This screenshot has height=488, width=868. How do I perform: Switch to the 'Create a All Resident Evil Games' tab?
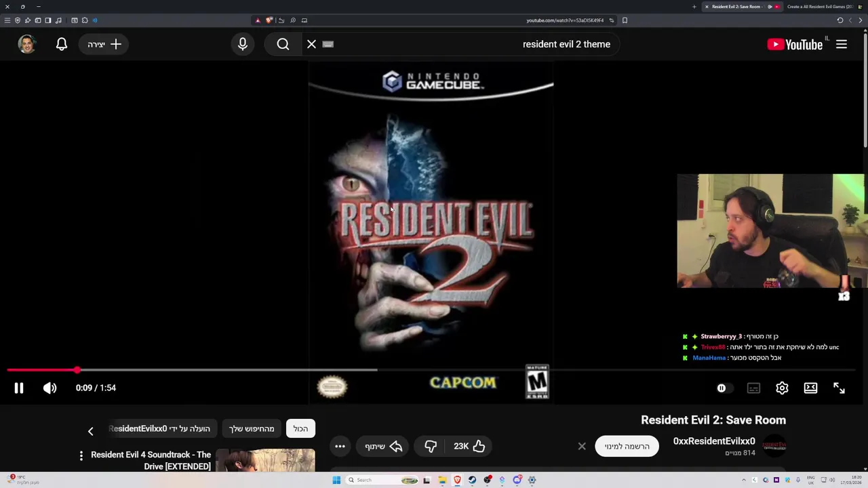[820, 7]
